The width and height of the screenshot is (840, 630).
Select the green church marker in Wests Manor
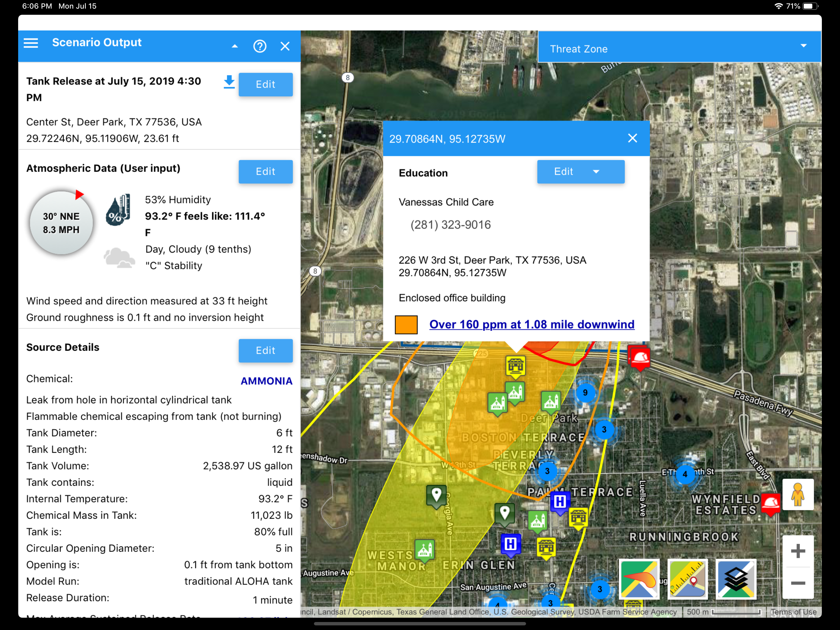coord(425,551)
